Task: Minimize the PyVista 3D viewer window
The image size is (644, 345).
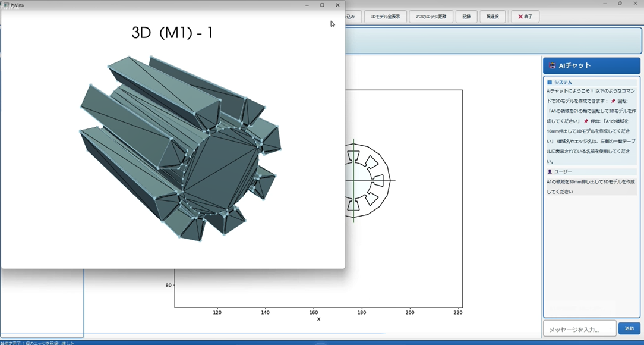Action: [x=307, y=5]
